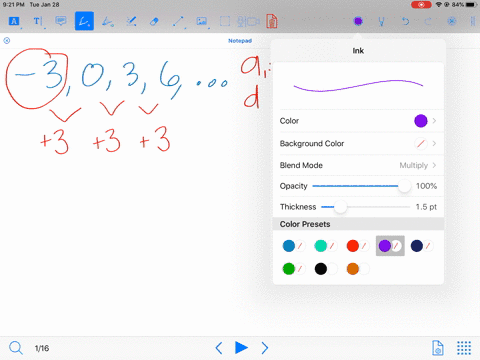Screen dimensions: 480x360
Task: Open the search magnifier
Action: click(16, 348)
